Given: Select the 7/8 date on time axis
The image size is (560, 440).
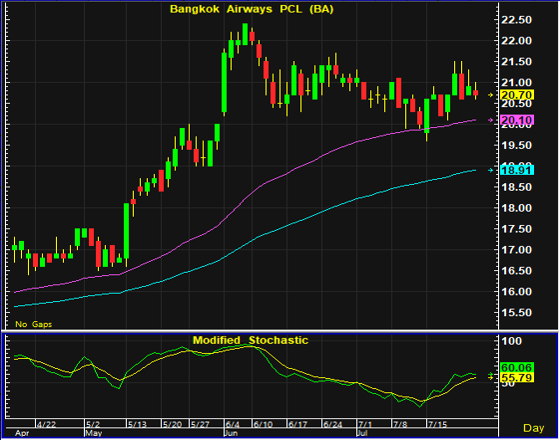Looking at the screenshot, I should tap(400, 425).
